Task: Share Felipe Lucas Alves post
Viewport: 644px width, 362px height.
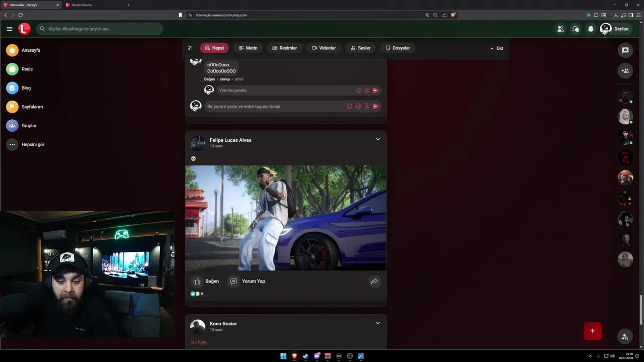Action: pyautogui.click(x=374, y=282)
